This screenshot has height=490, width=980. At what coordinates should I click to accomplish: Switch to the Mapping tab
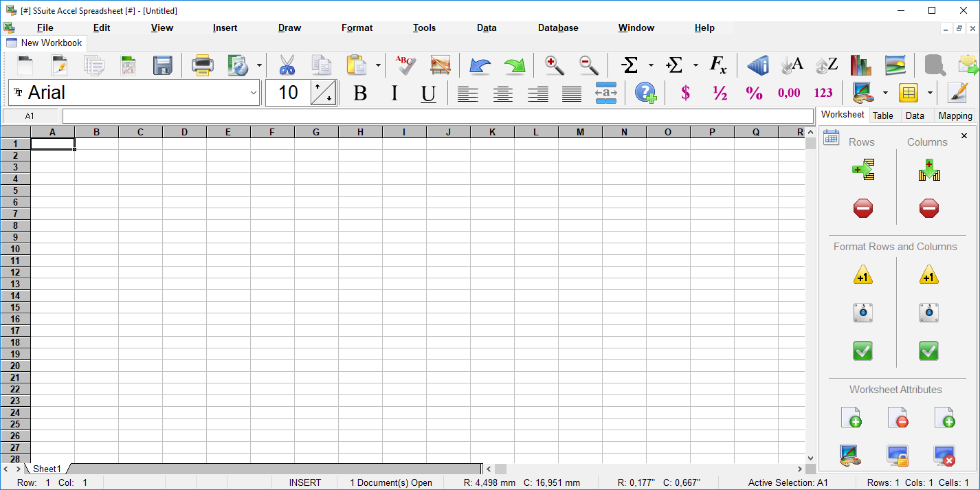pos(955,115)
